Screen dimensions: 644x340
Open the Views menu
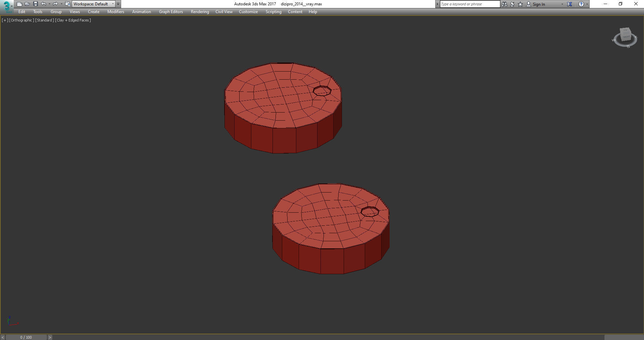tap(75, 12)
